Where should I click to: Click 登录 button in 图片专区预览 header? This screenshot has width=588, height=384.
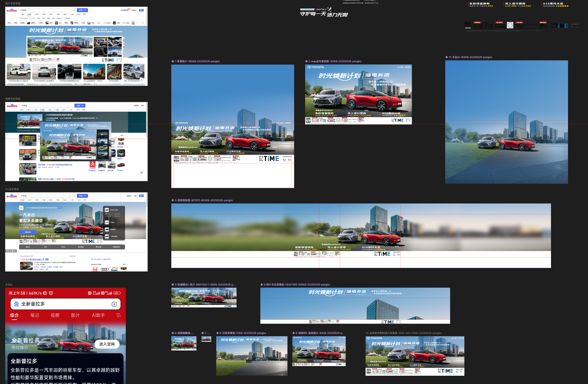[141, 10]
